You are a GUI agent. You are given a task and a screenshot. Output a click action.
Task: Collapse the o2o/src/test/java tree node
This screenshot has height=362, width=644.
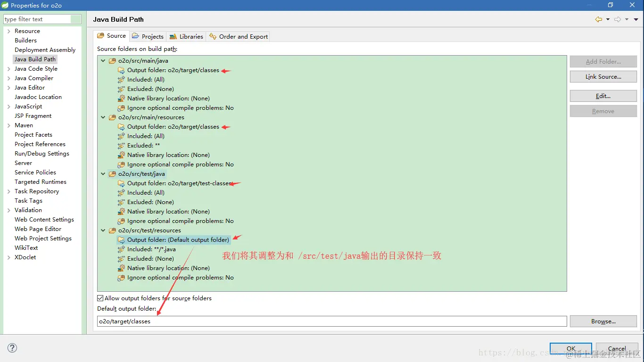tap(103, 174)
